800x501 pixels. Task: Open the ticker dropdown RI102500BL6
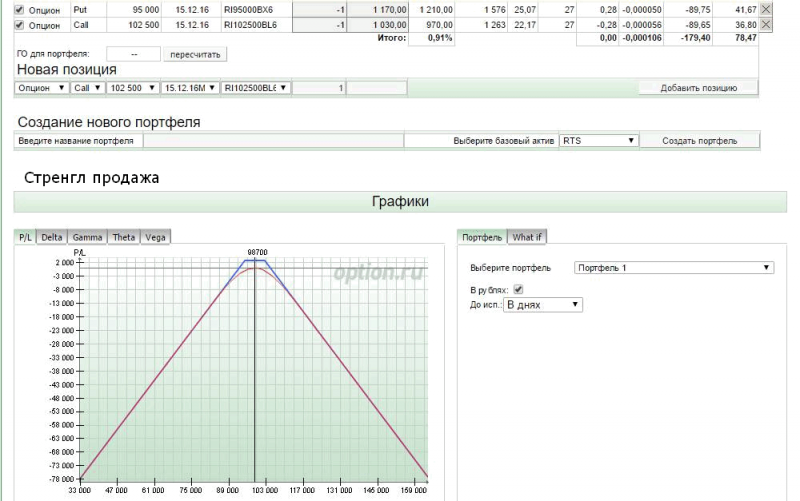[x=256, y=88]
